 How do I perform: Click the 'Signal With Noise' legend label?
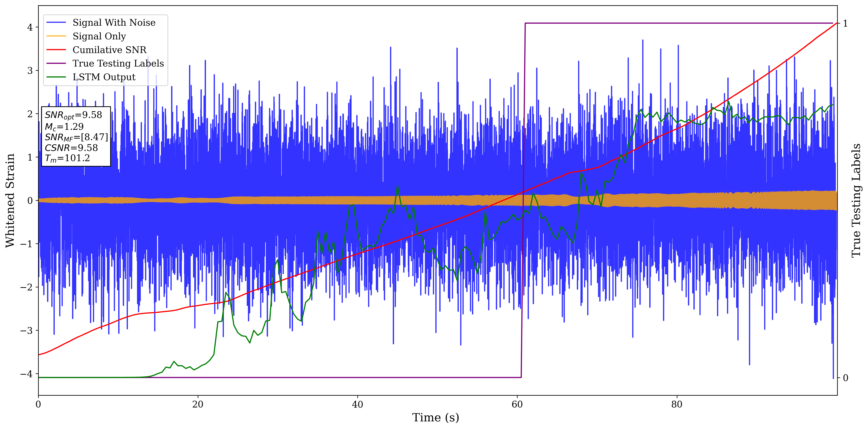coord(114,23)
